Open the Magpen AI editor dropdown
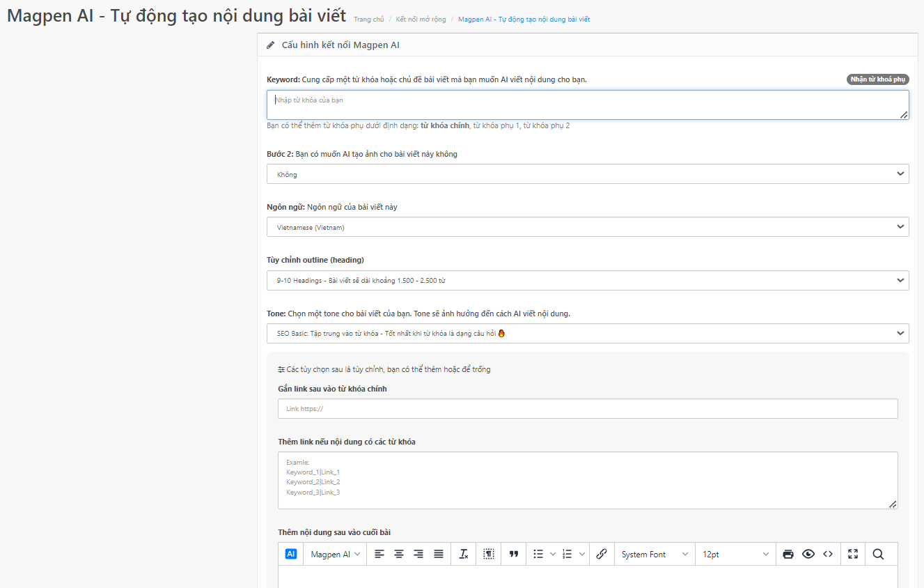924x588 pixels. tap(336, 554)
